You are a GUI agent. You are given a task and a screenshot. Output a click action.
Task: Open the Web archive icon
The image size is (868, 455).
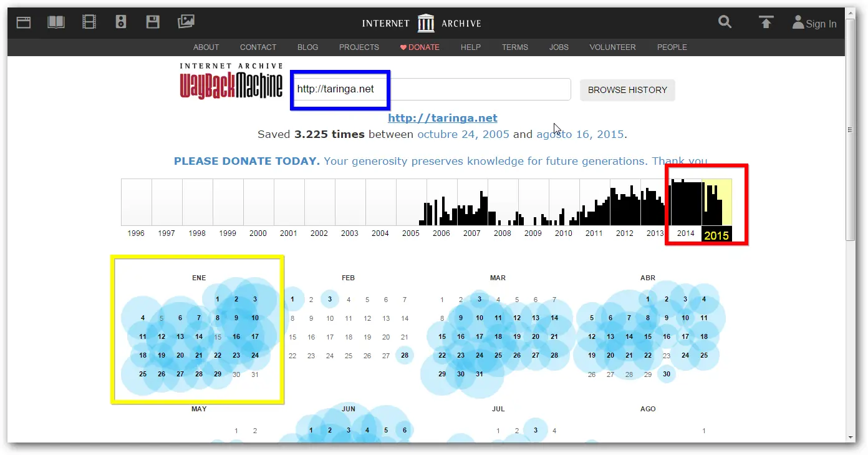(x=24, y=23)
